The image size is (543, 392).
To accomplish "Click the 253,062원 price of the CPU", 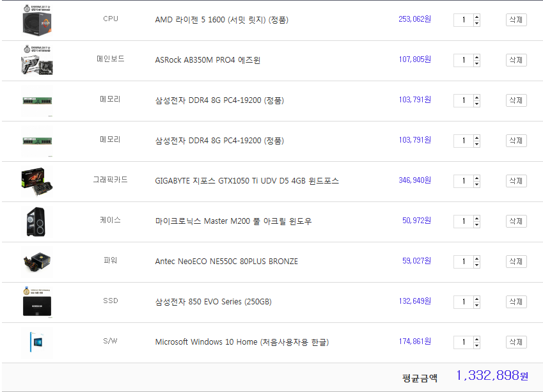I will tap(414, 19).
